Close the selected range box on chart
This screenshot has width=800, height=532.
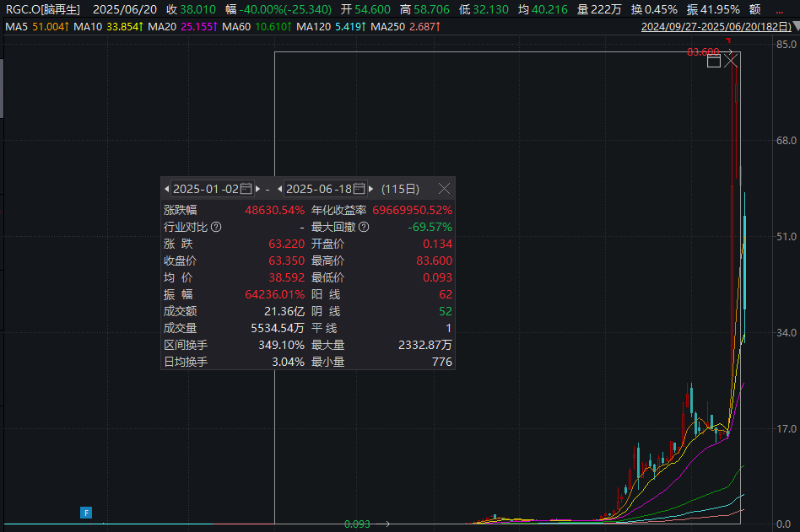tap(731, 60)
